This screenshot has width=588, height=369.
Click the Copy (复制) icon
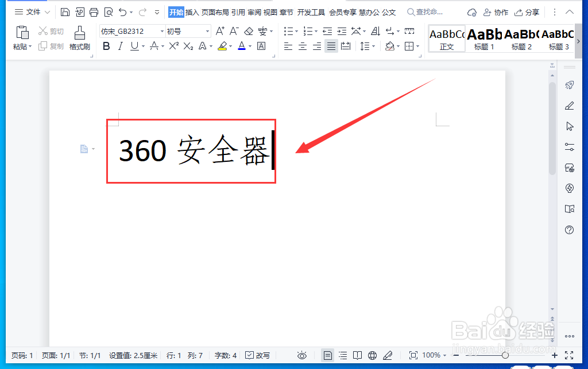coord(42,46)
